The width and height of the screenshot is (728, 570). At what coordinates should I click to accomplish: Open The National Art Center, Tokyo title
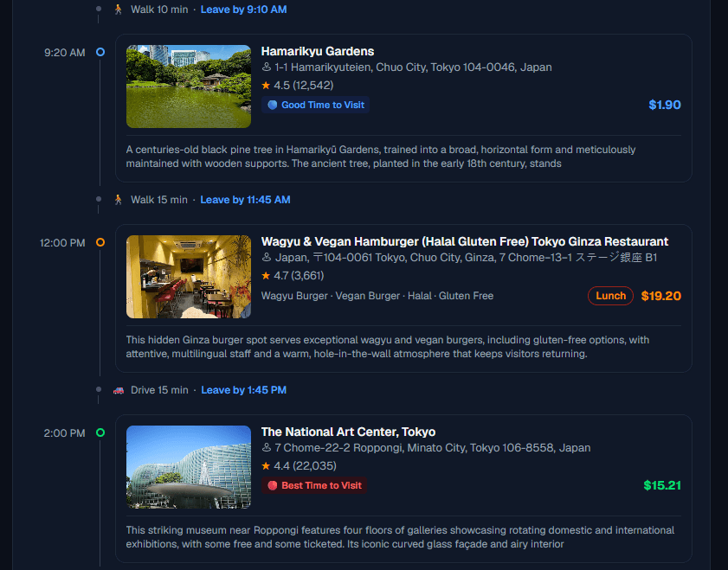[x=348, y=432]
